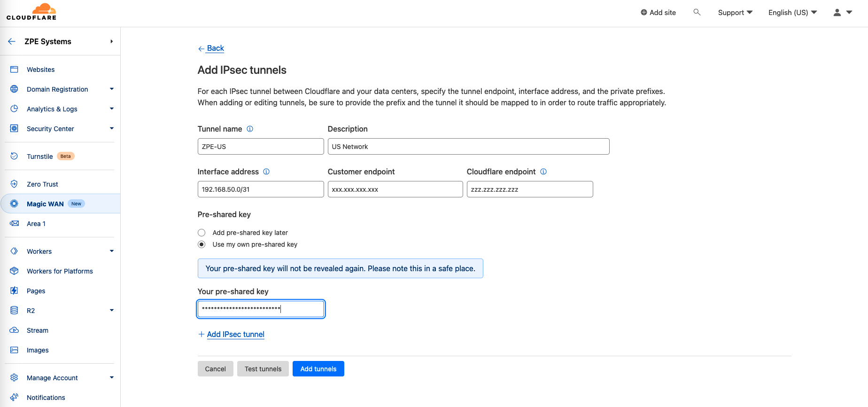Viewport: 868px width, 407px height.
Task: Click the Add IPsec tunnel link
Action: coord(235,334)
